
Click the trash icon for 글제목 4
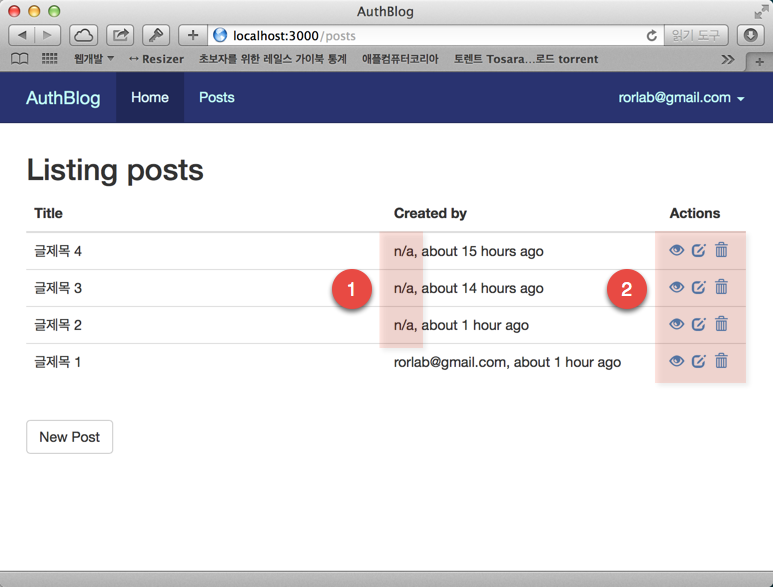[721, 250]
